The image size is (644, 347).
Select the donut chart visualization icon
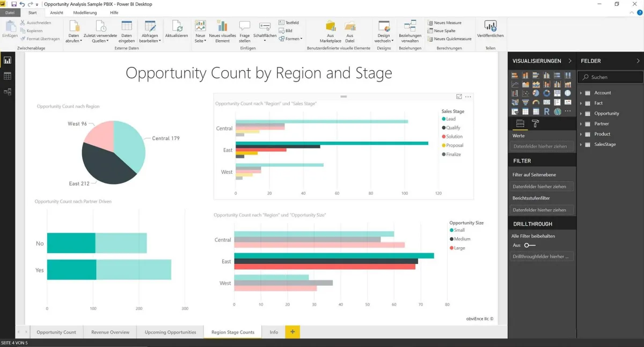point(546,93)
